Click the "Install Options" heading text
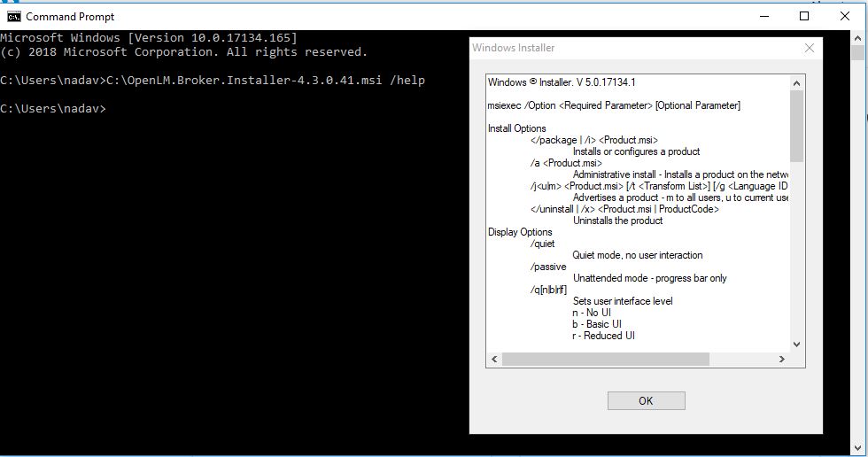 tap(516, 128)
